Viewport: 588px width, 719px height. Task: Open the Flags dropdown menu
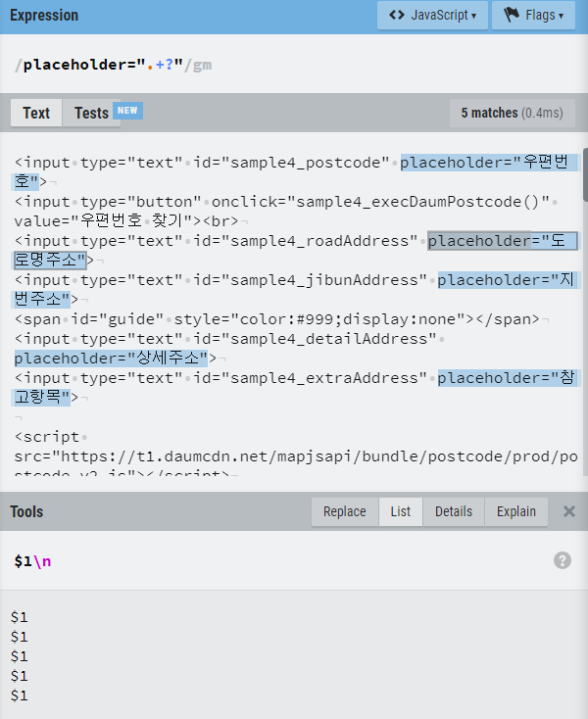[x=533, y=15]
